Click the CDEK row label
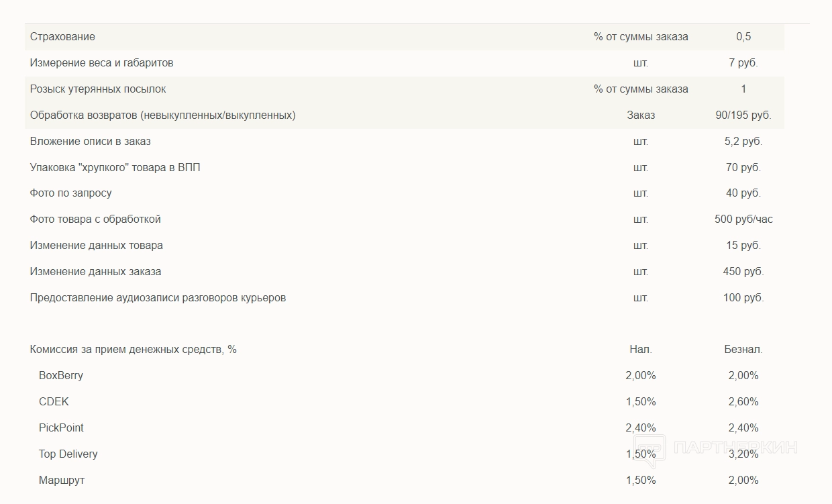Image resolution: width=832 pixels, height=504 pixels. click(x=54, y=402)
